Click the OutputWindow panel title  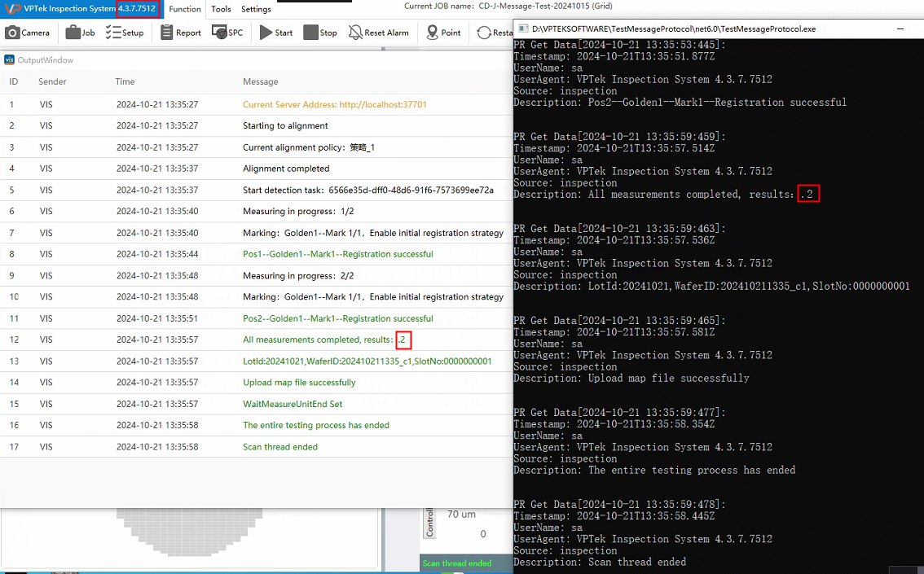46,59
